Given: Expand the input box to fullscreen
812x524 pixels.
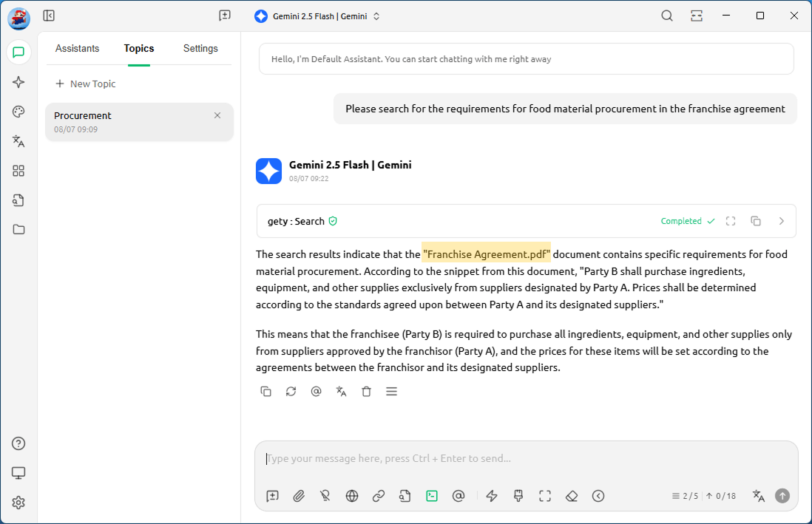Looking at the screenshot, I should click(545, 496).
